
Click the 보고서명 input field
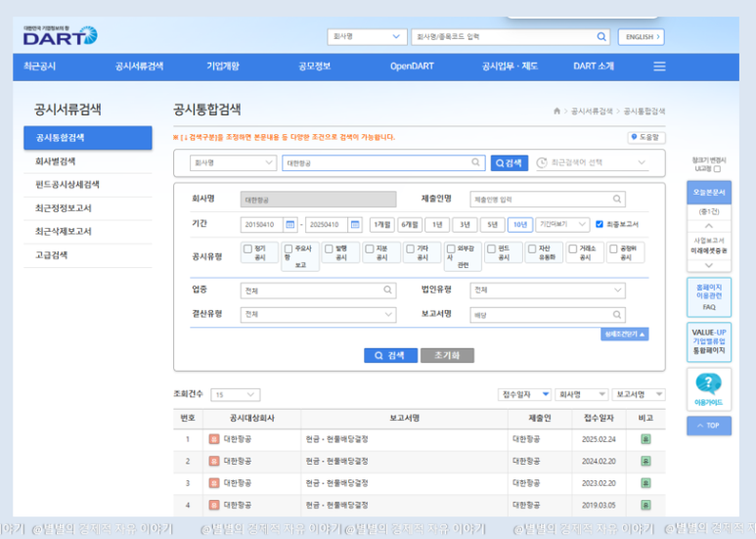(x=548, y=315)
